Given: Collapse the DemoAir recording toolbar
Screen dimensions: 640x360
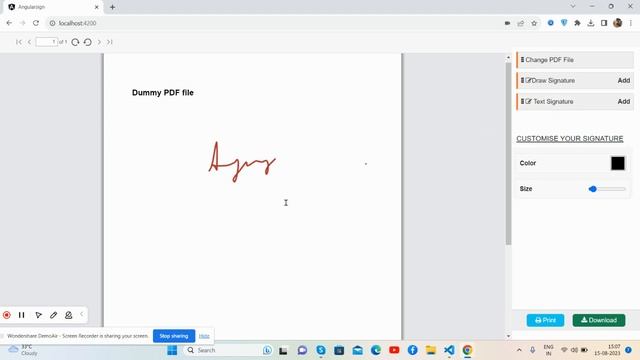Looking at the screenshot, I should pyautogui.click(x=82, y=314).
